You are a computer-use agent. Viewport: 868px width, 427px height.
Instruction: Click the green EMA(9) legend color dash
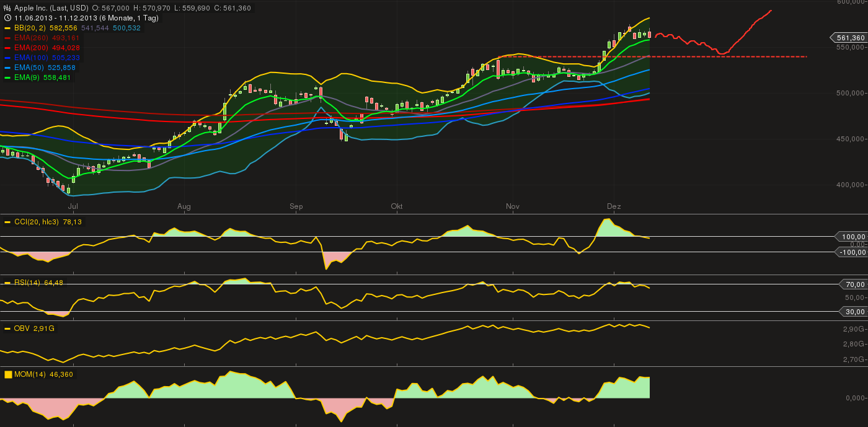[x=7, y=77]
